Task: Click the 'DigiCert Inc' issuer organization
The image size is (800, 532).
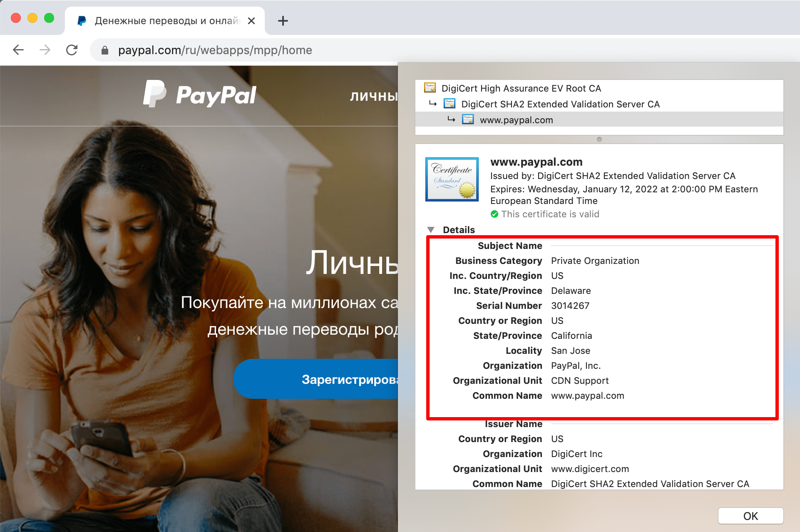Action: pos(577,454)
